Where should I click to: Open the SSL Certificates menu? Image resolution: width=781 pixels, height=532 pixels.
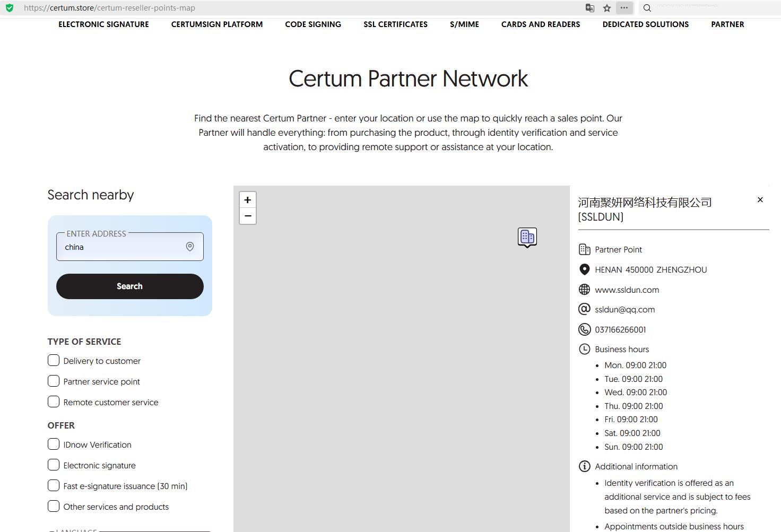click(x=395, y=24)
